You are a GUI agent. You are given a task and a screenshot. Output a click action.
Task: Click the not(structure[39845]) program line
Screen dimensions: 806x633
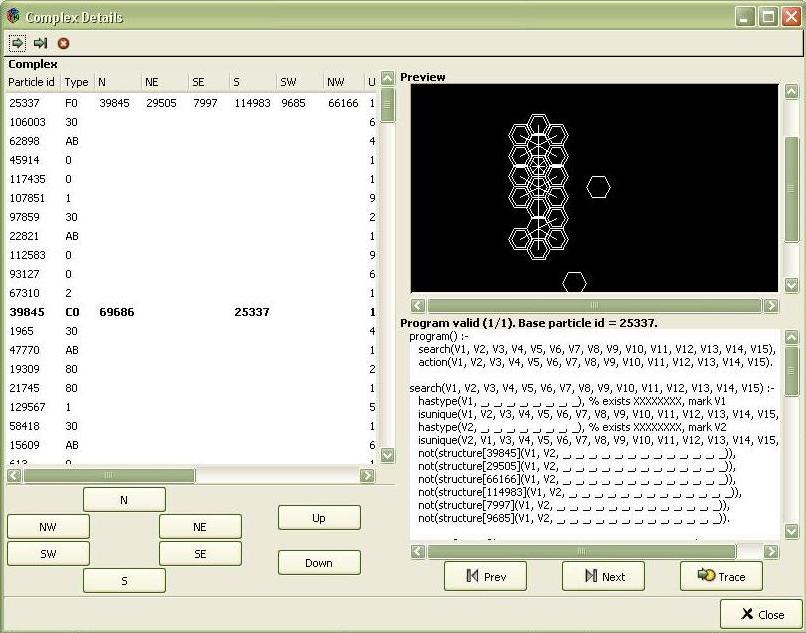click(577, 454)
